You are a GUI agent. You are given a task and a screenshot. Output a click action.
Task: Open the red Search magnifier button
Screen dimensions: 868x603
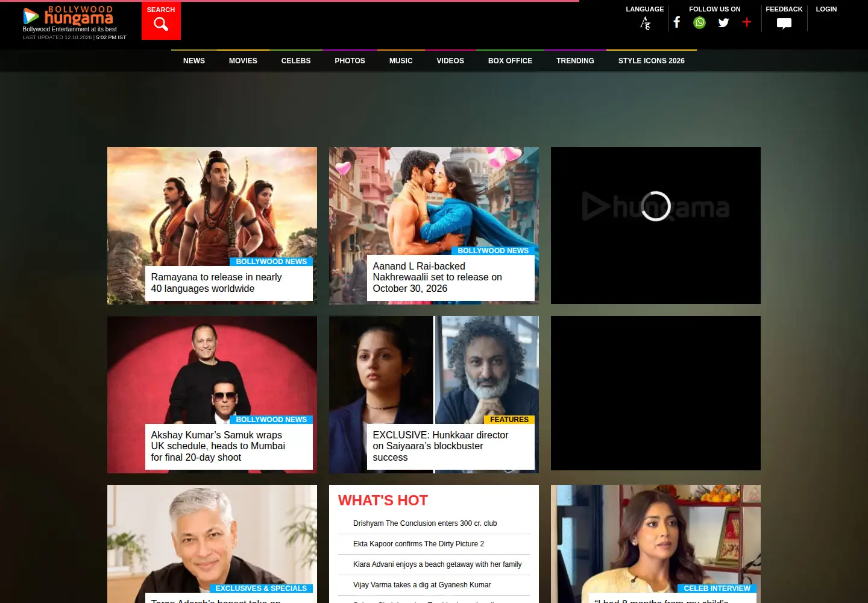(x=161, y=21)
